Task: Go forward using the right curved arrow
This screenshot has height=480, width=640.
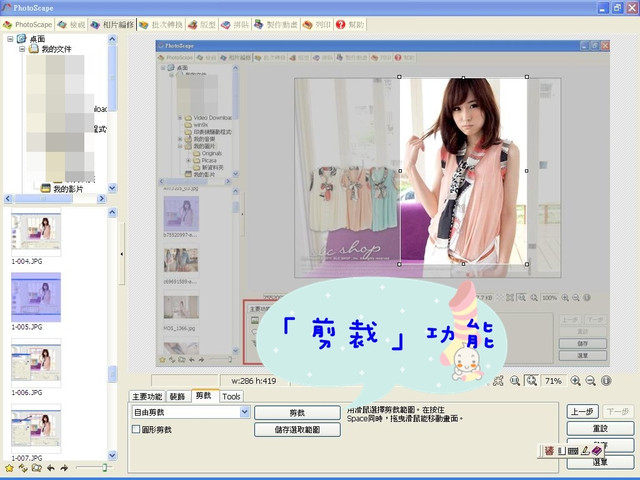Action: tap(64, 468)
